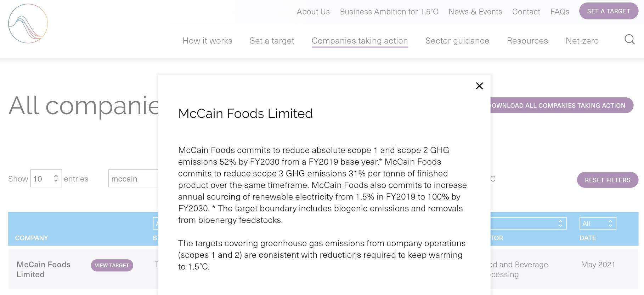Click the Reset Filters button
Image resolution: width=644 pixels, height=295 pixels.
pyautogui.click(x=607, y=180)
